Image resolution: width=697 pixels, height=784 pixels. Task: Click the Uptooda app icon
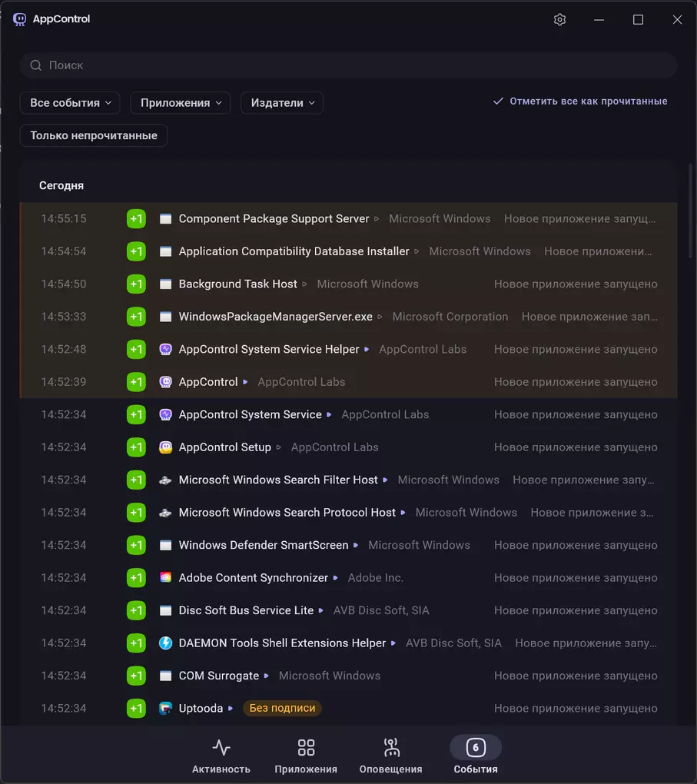[165, 709]
